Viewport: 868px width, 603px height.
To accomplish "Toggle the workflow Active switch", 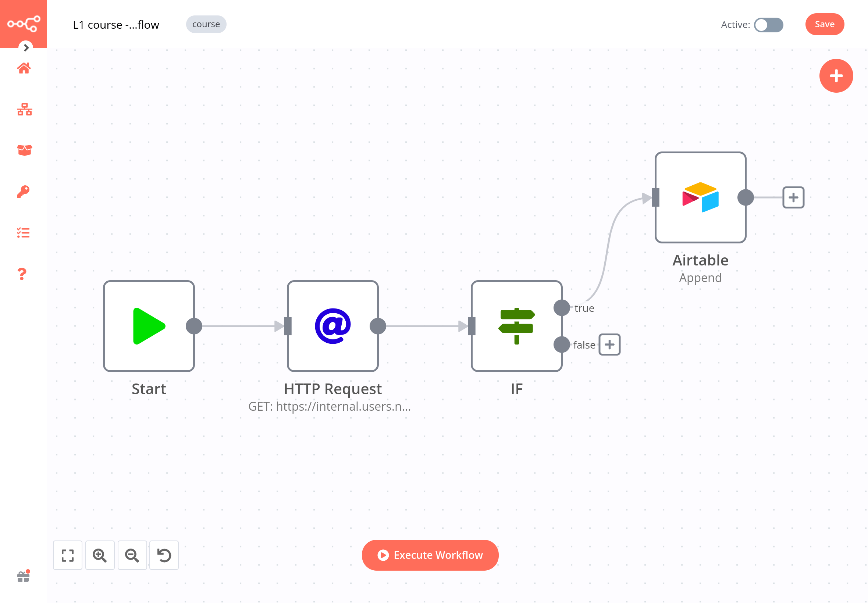I will click(x=769, y=25).
